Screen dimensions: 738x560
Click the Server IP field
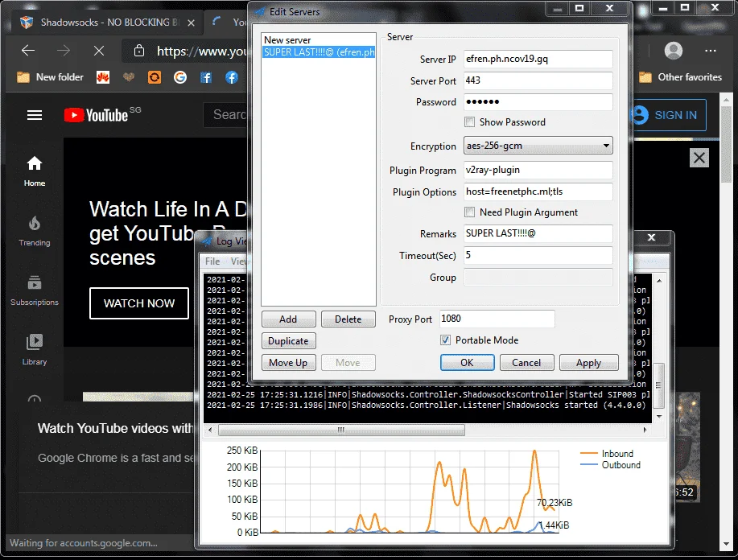[538, 59]
